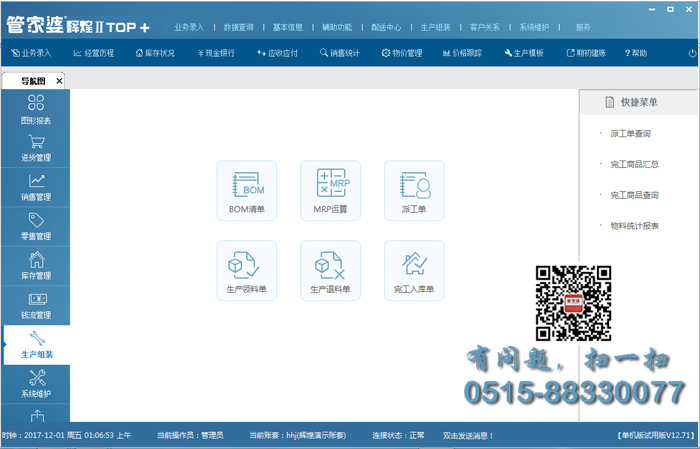
Task: Open the 业务录入 top menu
Action: [x=189, y=27]
